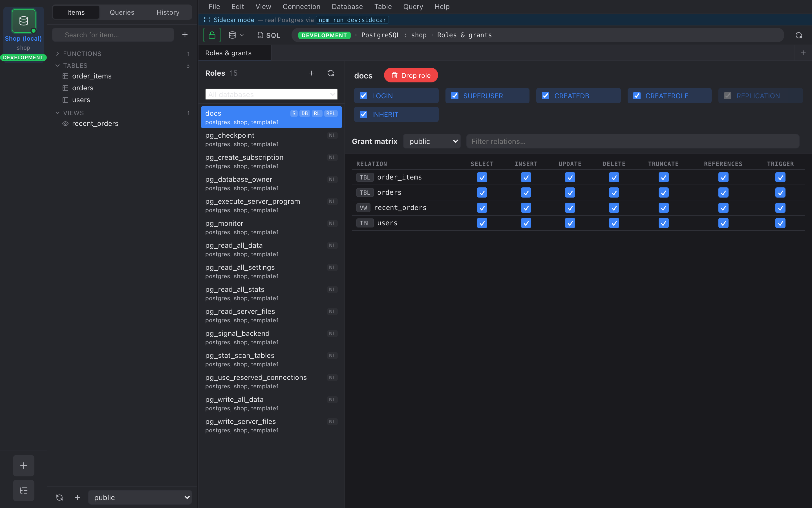The image size is (812, 508).
Task: Click the NL badge on pg_checkpoint
Action: (332, 135)
